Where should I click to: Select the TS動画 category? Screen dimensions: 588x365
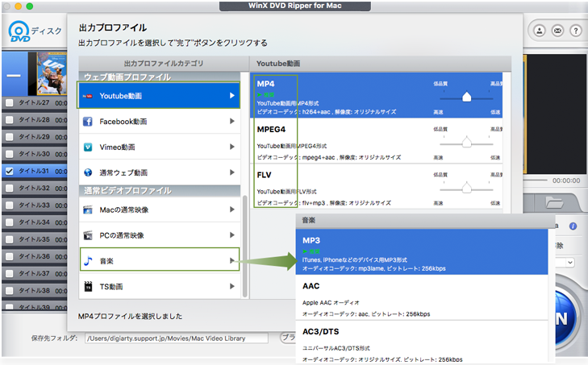(160, 286)
